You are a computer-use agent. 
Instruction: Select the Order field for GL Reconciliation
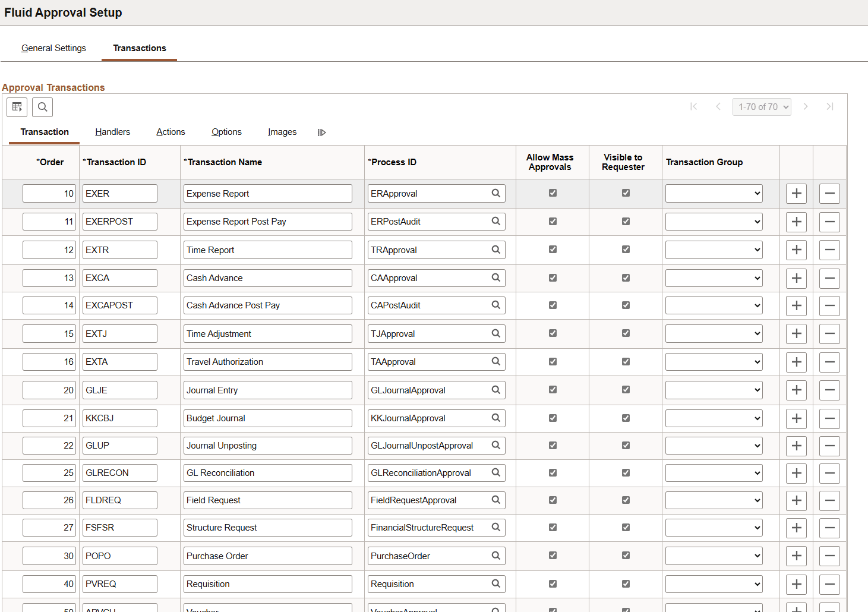tap(49, 472)
